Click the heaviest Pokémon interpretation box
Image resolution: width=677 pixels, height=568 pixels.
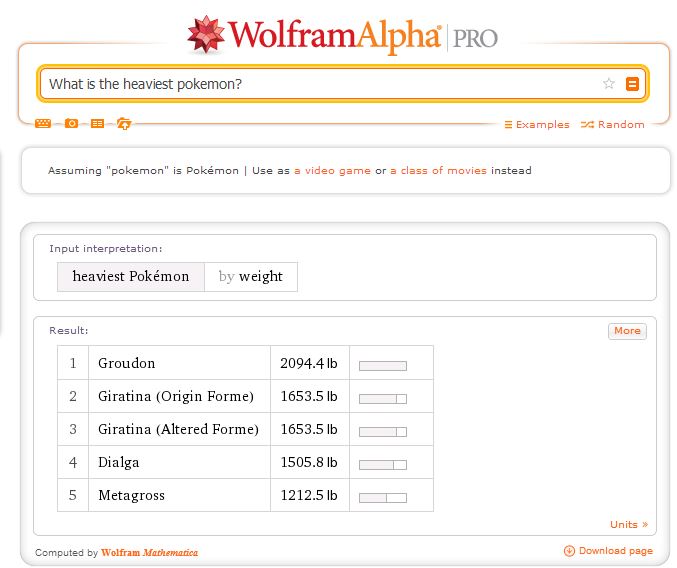pyautogui.click(x=131, y=277)
